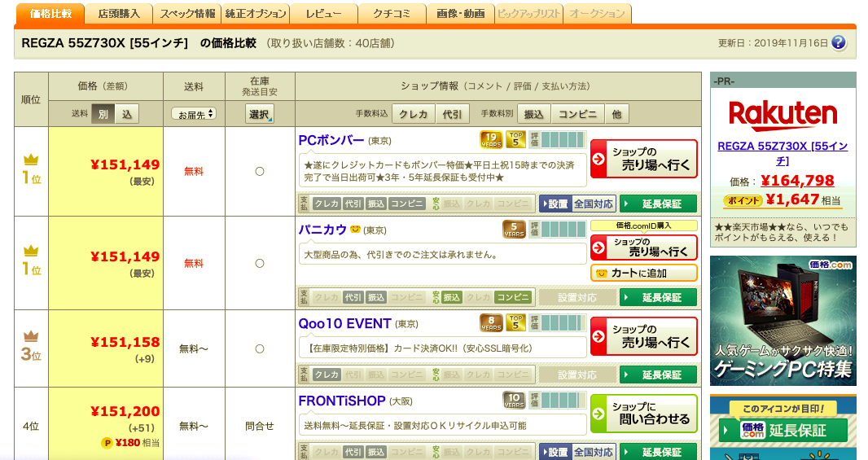868x460 pixels.
Task: Open the 価格比較 tab
Action: coord(50,14)
